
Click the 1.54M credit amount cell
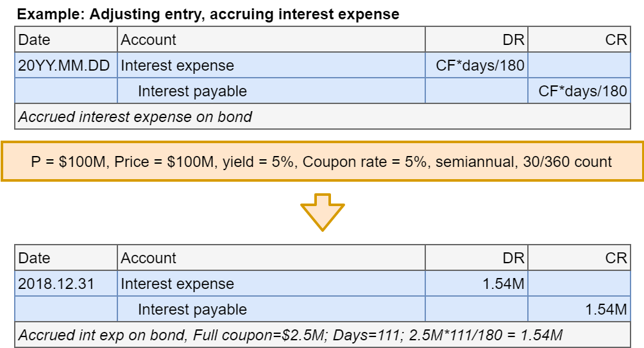606,309
